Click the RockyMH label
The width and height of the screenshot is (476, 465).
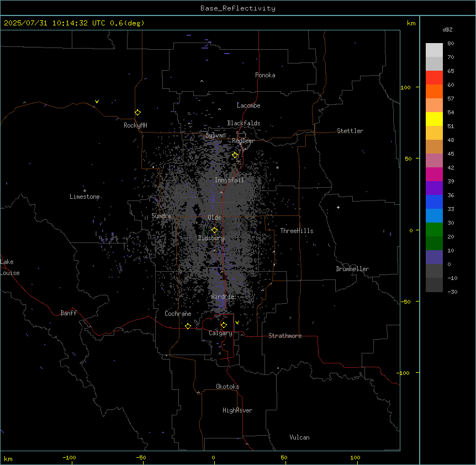click(135, 125)
